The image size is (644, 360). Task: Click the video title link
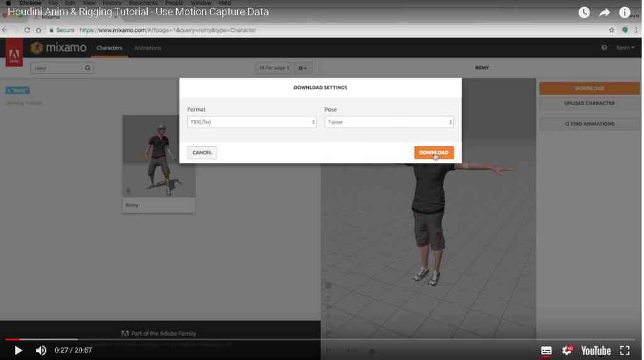tap(138, 12)
